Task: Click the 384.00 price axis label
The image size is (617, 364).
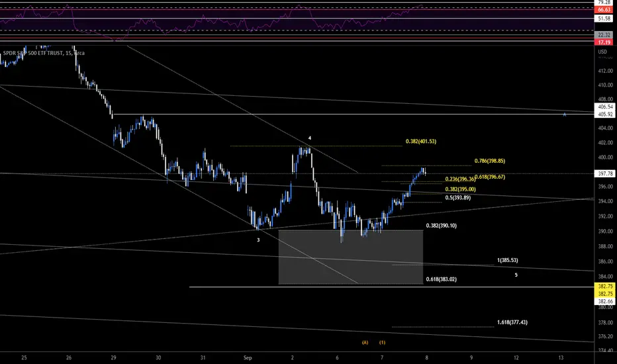Action: tap(605, 277)
